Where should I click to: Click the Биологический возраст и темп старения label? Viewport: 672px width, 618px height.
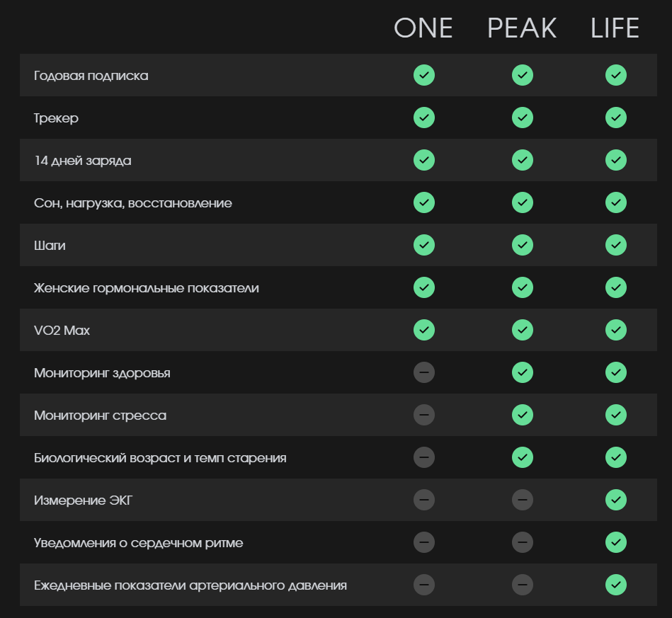click(x=160, y=458)
